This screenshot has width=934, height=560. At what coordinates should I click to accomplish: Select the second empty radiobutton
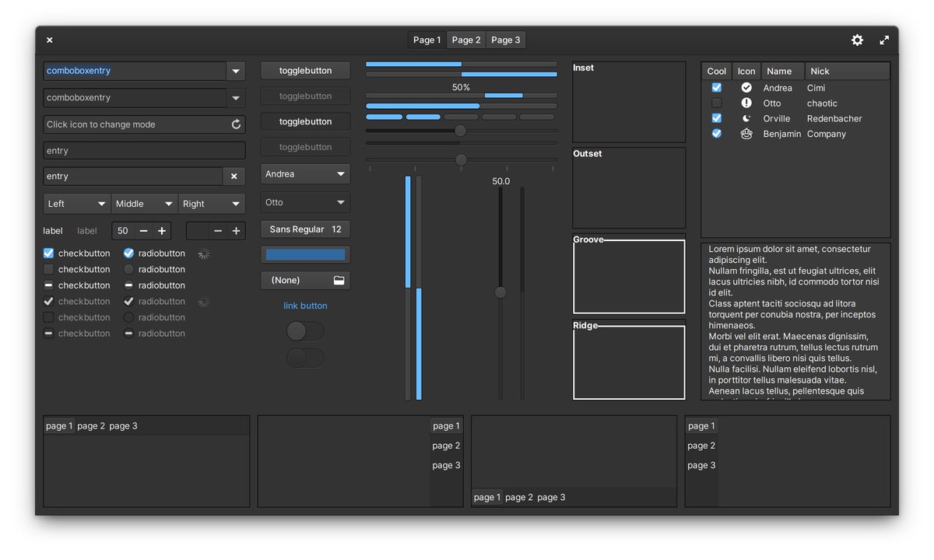click(128, 269)
